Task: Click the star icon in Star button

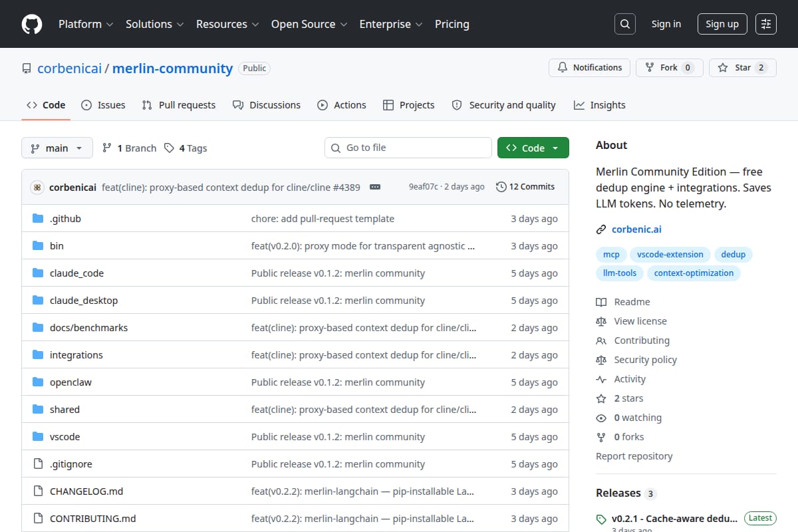Action: tap(723, 68)
